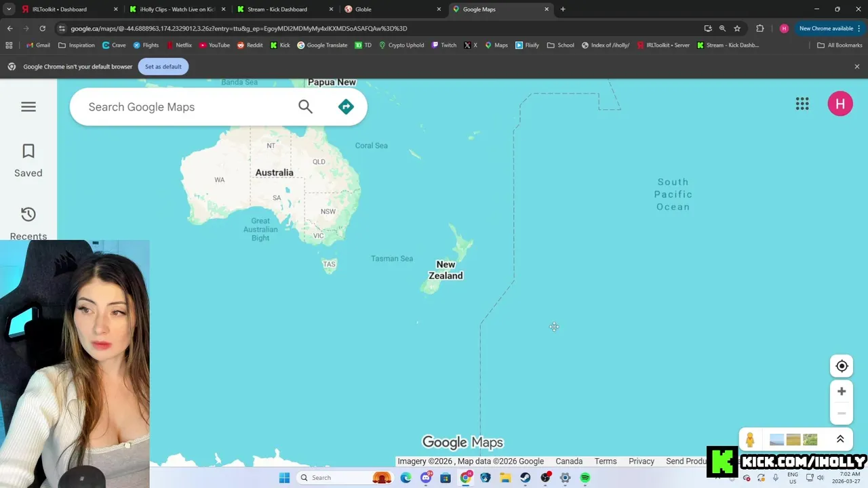Expand the All Bookmarks folder

pyautogui.click(x=840, y=45)
